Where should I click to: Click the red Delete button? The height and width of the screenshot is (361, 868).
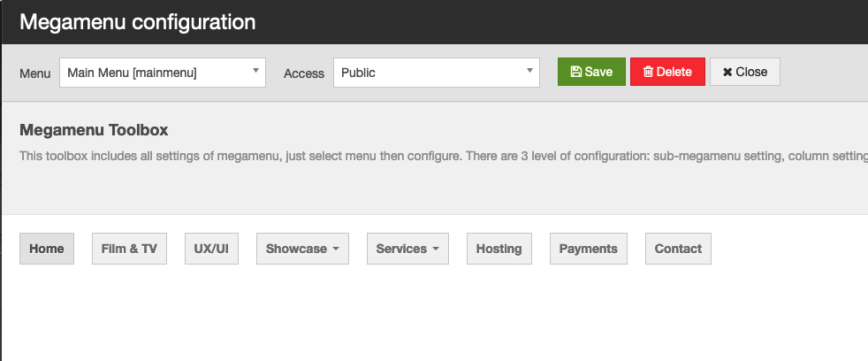tap(667, 72)
